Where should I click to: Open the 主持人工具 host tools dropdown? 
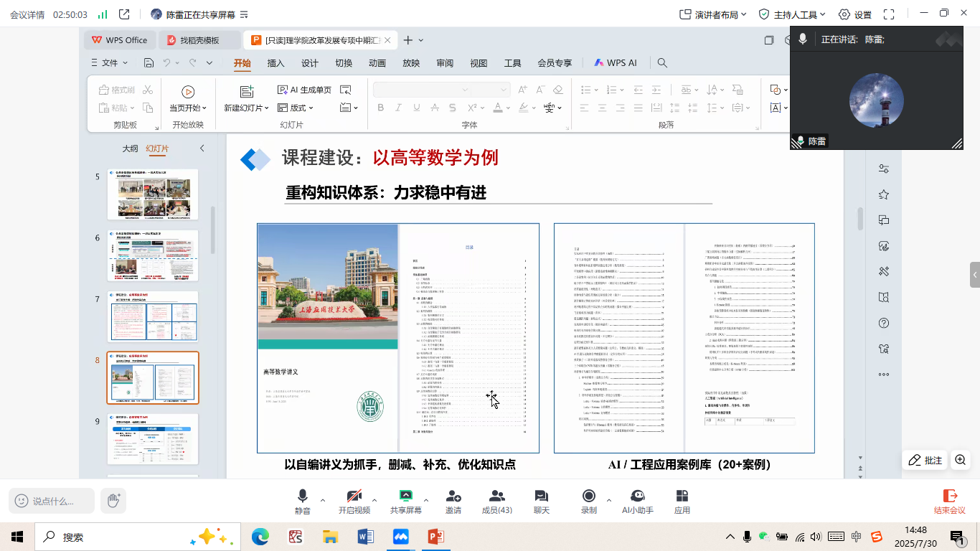point(792,14)
